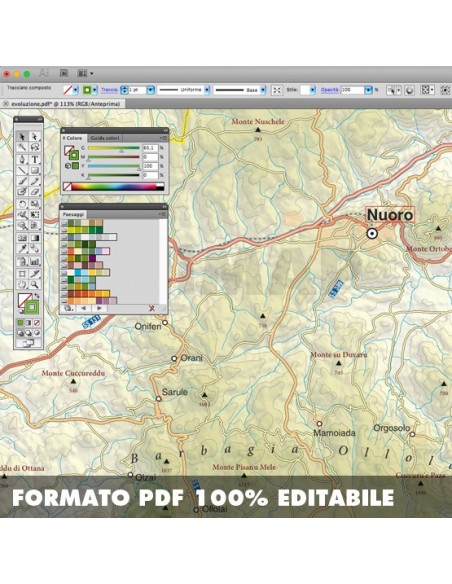Open the arrange documents dropdown in title bar
The image size is (452, 584).
pyautogui.click(x=85, y=73)
